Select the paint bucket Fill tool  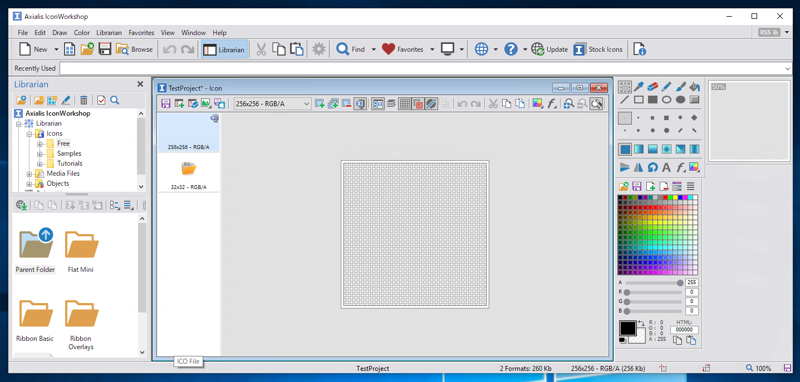coord(694,87)
